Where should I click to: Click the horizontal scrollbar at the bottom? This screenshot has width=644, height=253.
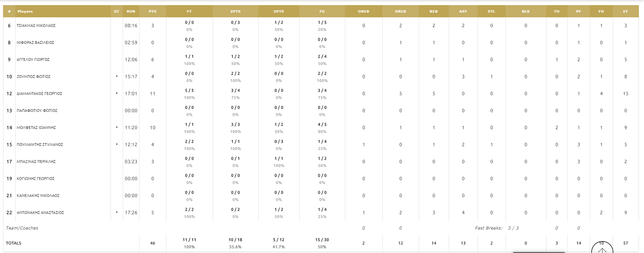[x=539, y=252]
